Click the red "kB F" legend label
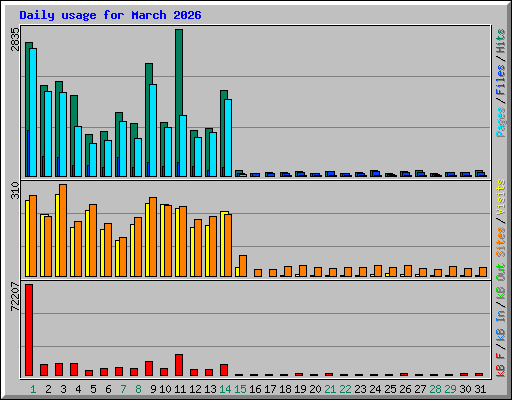This screenshot has width=512, height=400. (x=501, y=365)
